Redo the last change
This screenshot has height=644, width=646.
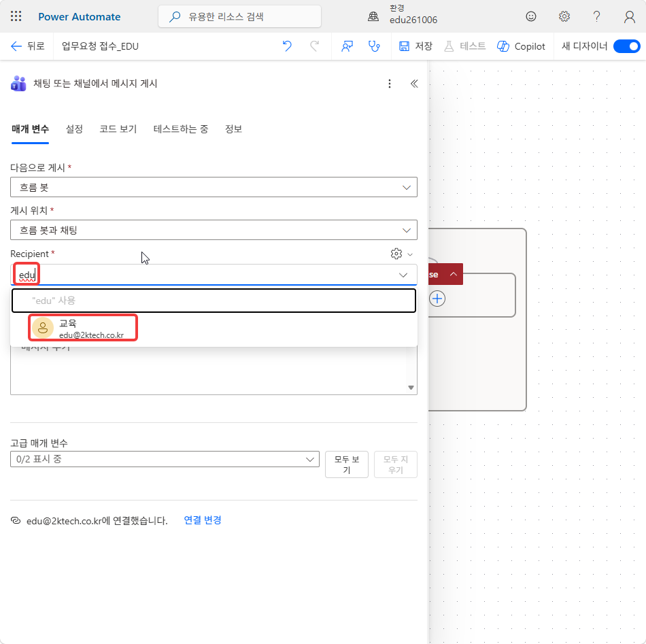314,46
